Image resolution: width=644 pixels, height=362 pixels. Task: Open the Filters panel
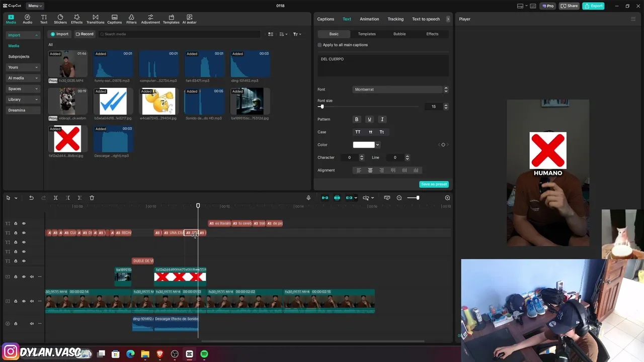click(x=131, y=19)
